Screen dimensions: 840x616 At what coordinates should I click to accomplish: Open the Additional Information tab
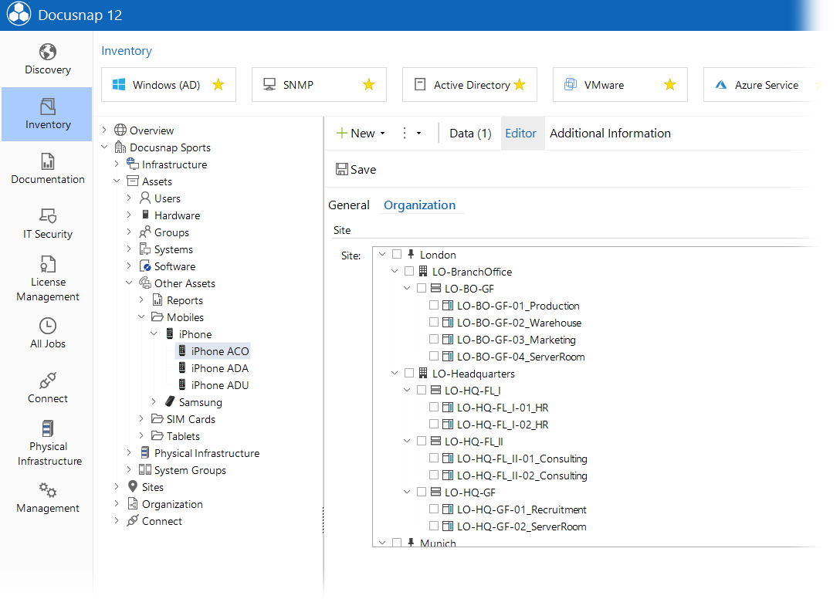pos(610,134)
